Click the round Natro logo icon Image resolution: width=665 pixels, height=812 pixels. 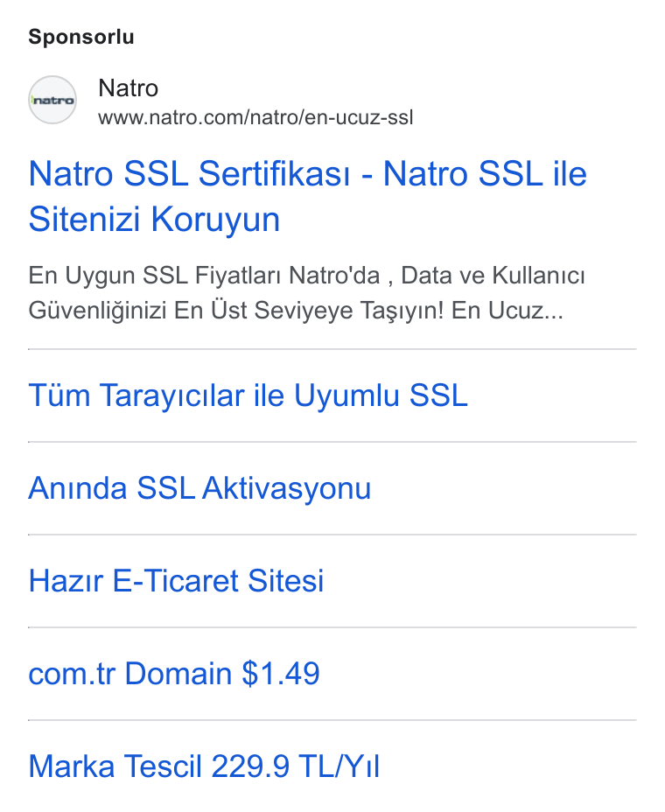click(x=52, y=100)
